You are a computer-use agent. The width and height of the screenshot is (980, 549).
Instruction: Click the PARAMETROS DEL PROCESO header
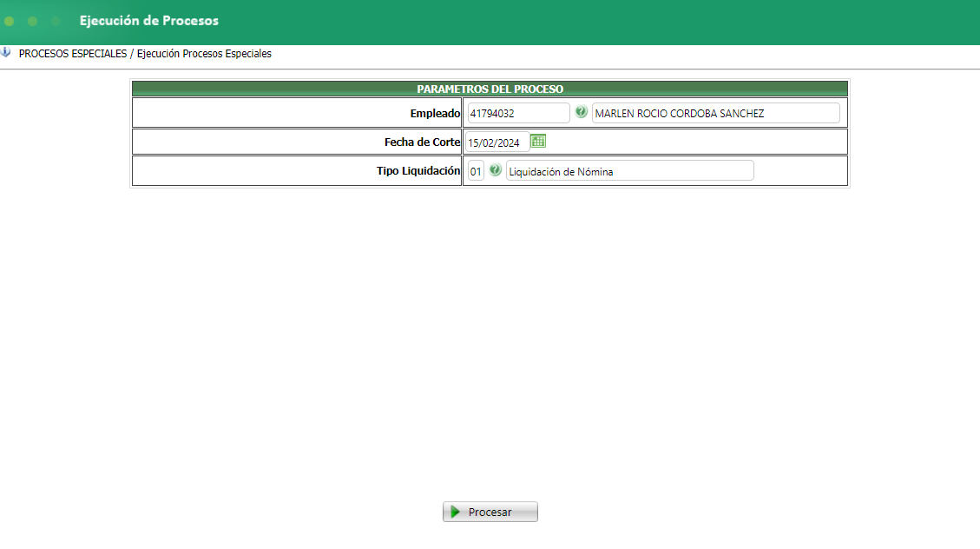pyautogui.click(x=490, y=89)
